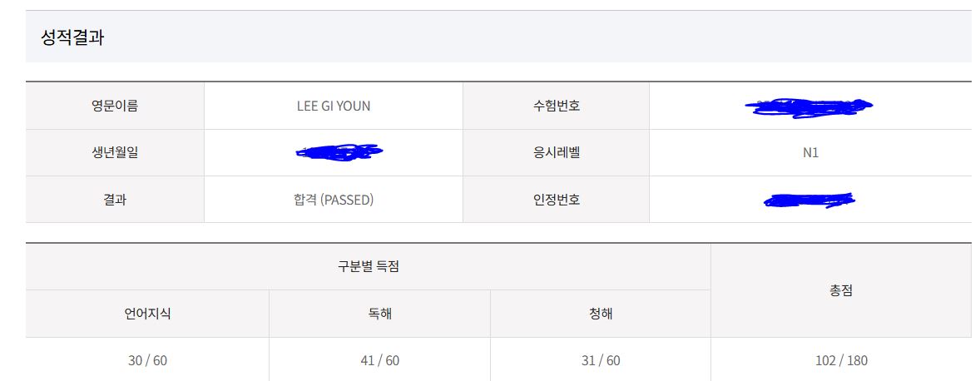980x381 pixels.
Task: Click the 41 / 60 reading score
Action: 379,360
